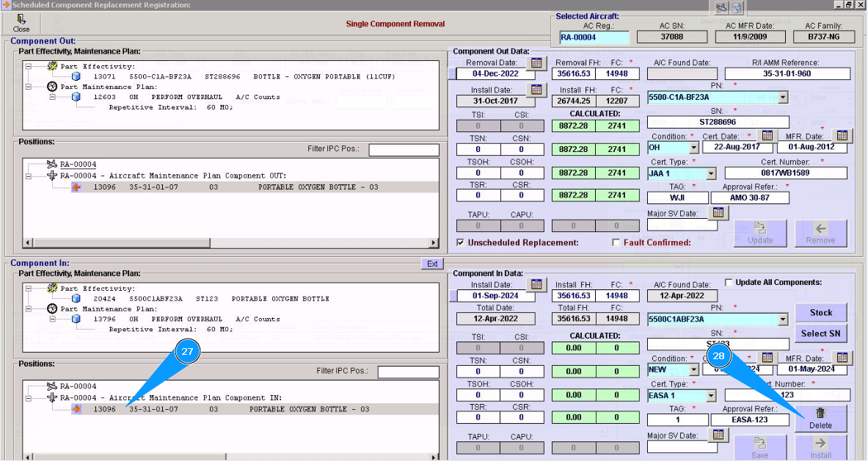Open calendar next to Component Out Install Date

[x=536, y=90]
